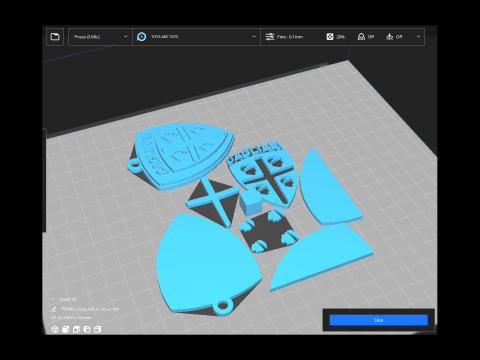Open the Prusa i3 Mk2 printer selector dropdown
480x360 pixels.
[x=101, y=37]
